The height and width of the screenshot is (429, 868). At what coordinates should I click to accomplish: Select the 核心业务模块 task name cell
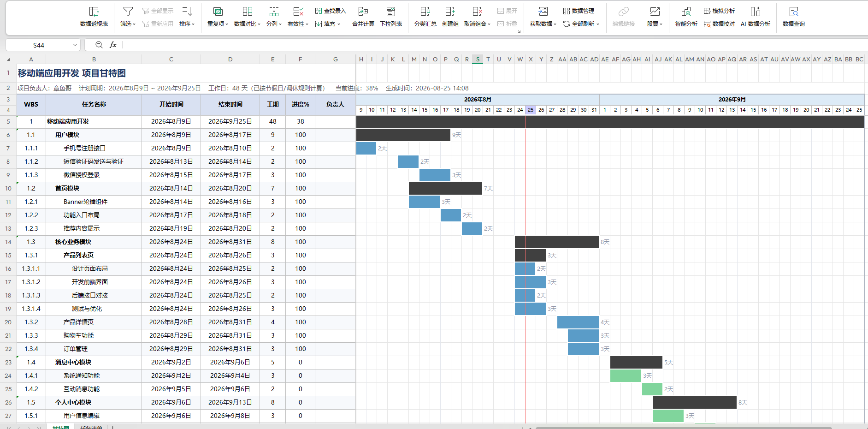click(94, 242)
